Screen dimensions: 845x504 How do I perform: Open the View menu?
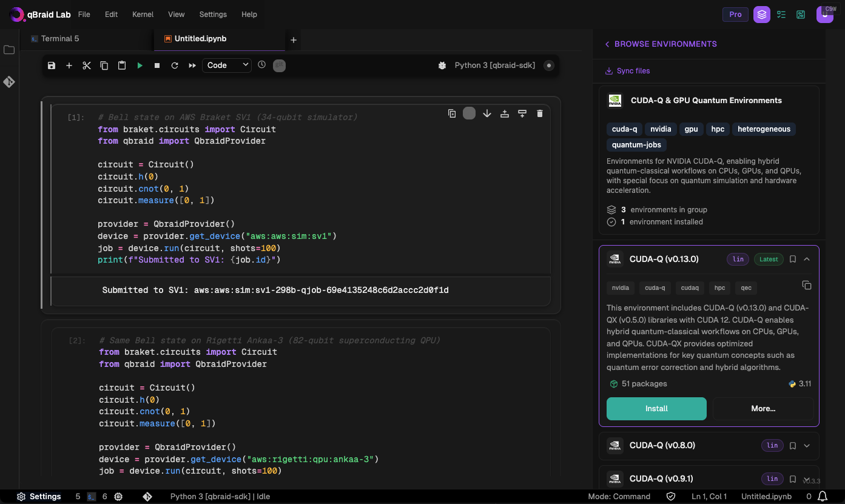tap(177, 15)
